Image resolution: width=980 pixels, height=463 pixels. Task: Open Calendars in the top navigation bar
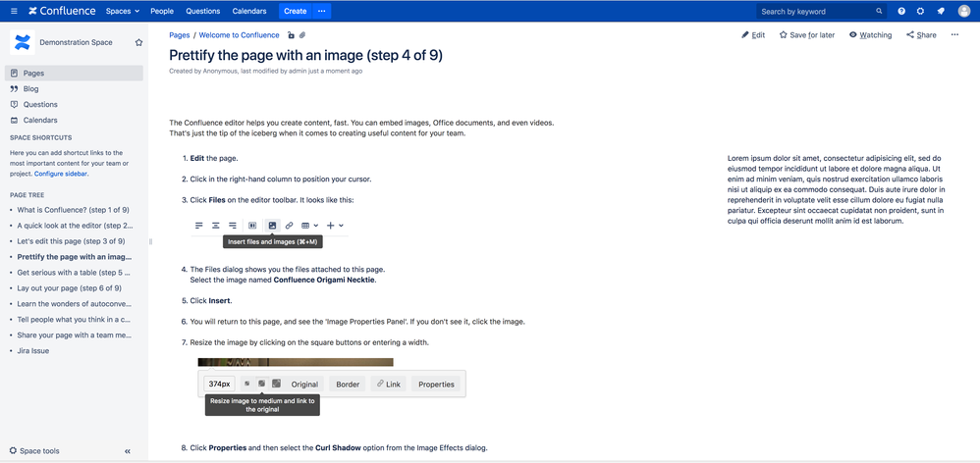249,11
